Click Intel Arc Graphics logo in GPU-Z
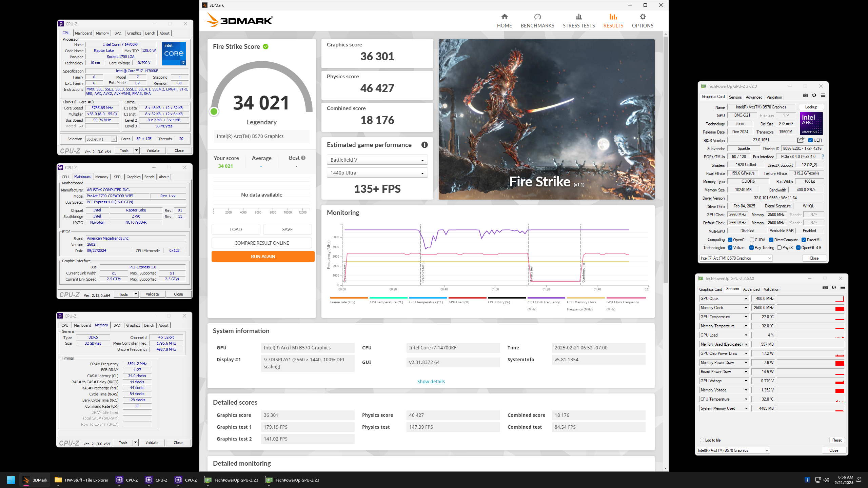 (811, 124)
